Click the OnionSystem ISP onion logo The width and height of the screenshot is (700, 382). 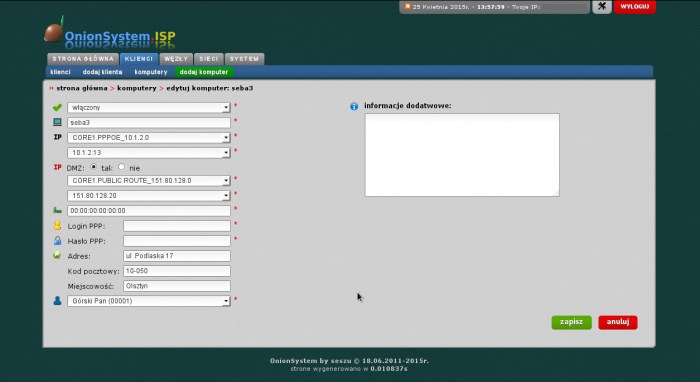click(110, 34)
